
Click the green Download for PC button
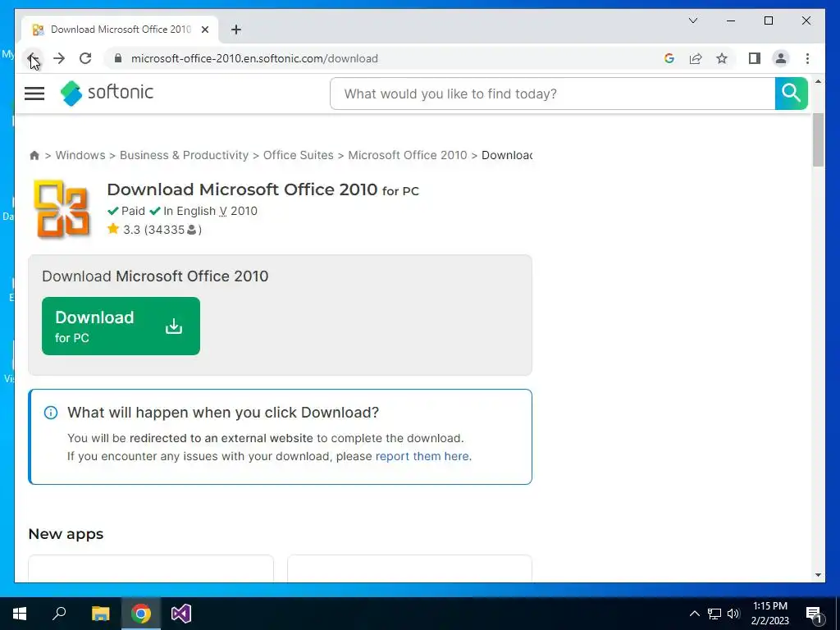point(121,326)
